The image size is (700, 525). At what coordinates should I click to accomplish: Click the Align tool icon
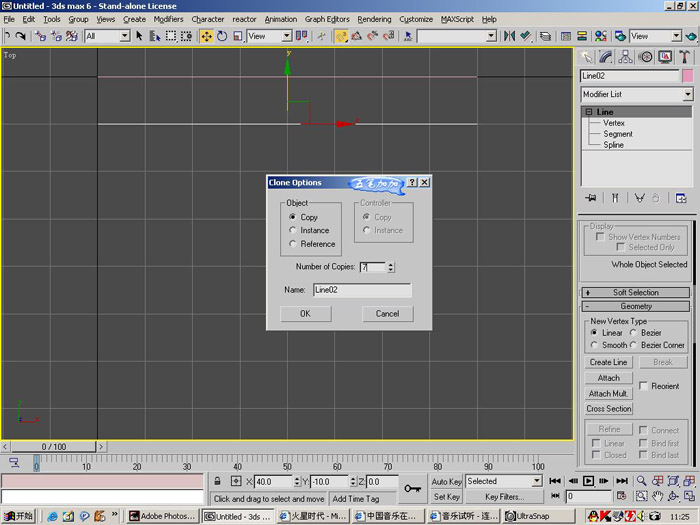coord(525,36)
